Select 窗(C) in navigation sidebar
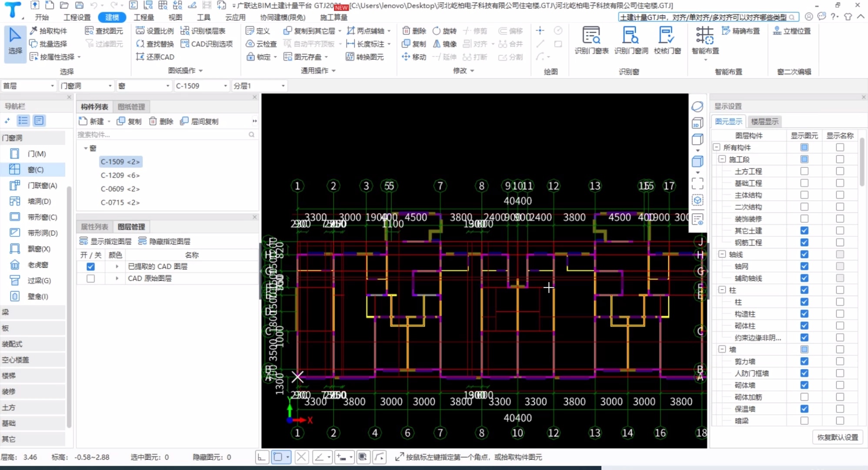This screenshot has height=470, width=868. pyautogui.click(x=33, y=170)
